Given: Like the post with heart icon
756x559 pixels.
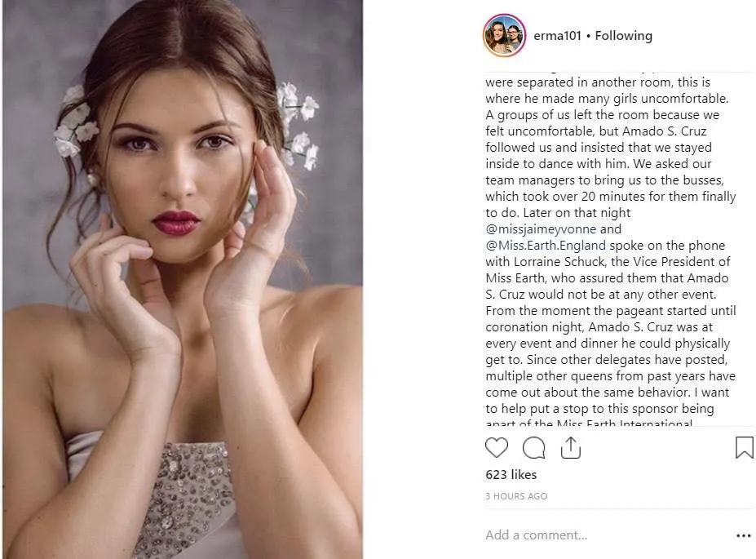Looking at the screenshot, I should 496,447.
